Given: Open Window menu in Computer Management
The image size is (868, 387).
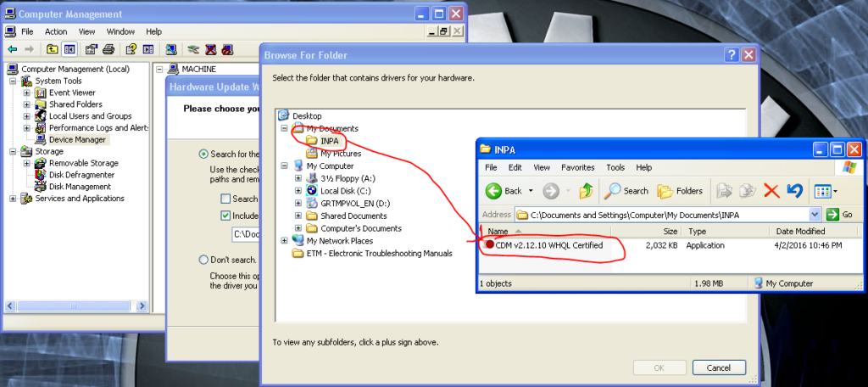Looking at the screenshot, I should pyautogui.click(x=120, y=31).
